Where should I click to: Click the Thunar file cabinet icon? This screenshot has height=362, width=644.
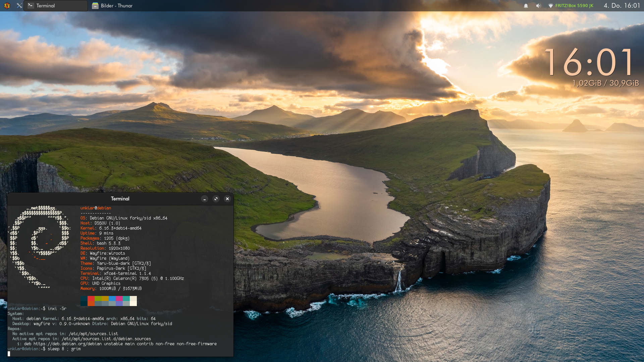95,6
